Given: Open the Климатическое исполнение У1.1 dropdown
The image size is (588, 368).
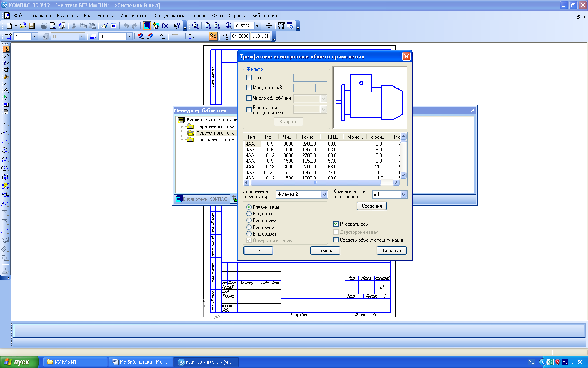Looking at the screenshot, I should tap(403, 194).
